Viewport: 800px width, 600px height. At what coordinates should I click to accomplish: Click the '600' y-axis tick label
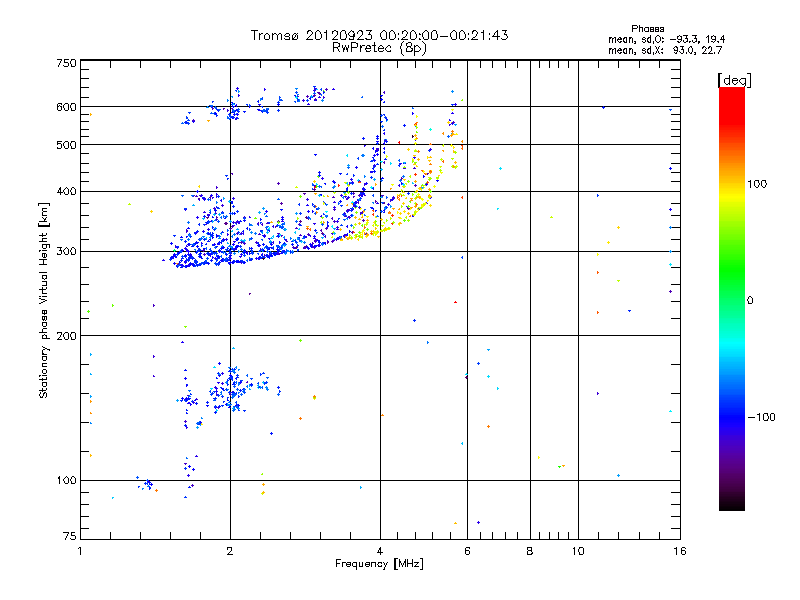pyautogui.click(x=66, y=107)
